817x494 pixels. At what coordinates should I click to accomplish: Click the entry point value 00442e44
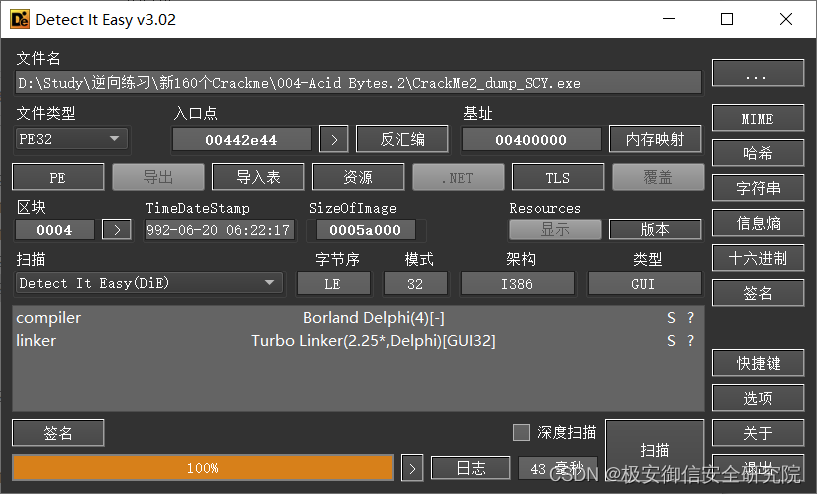click(241, 140)
